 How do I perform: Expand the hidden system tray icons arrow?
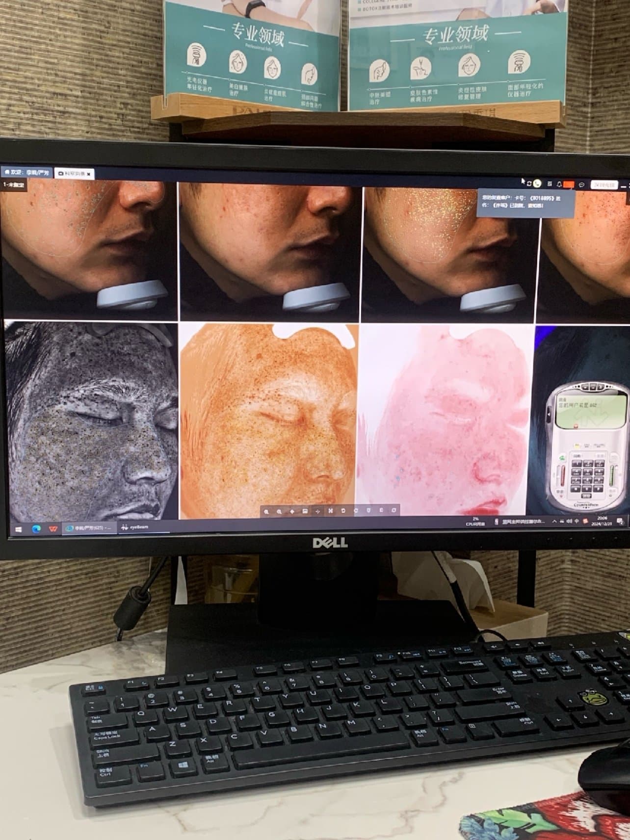pyautogui.click(x=554, y=521)
